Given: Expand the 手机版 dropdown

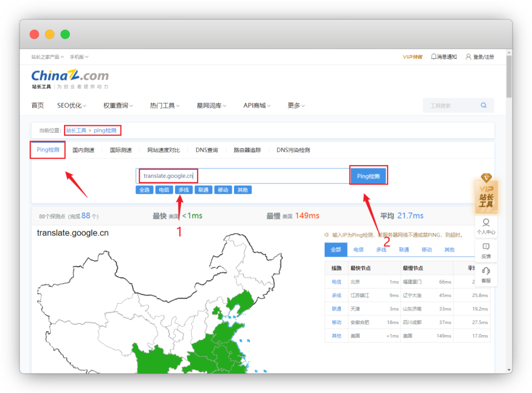Looking at the screenshot, I should tap(79, 57).
